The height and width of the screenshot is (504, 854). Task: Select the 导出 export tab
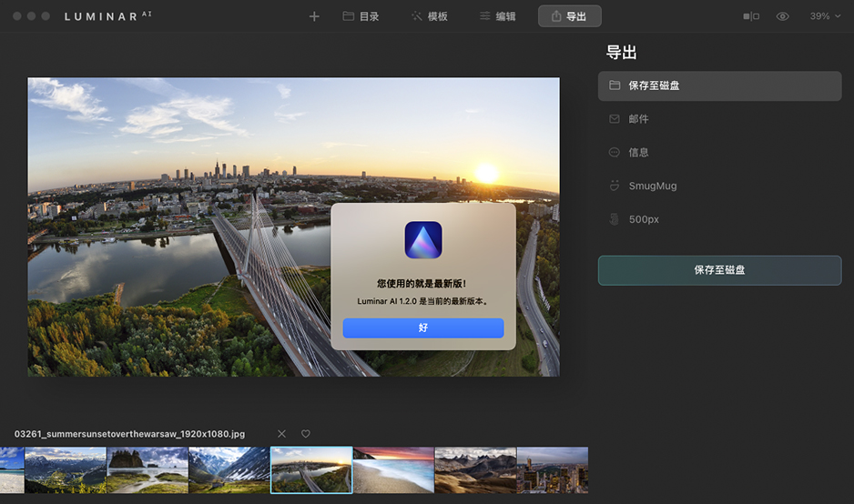pos(570,16)
